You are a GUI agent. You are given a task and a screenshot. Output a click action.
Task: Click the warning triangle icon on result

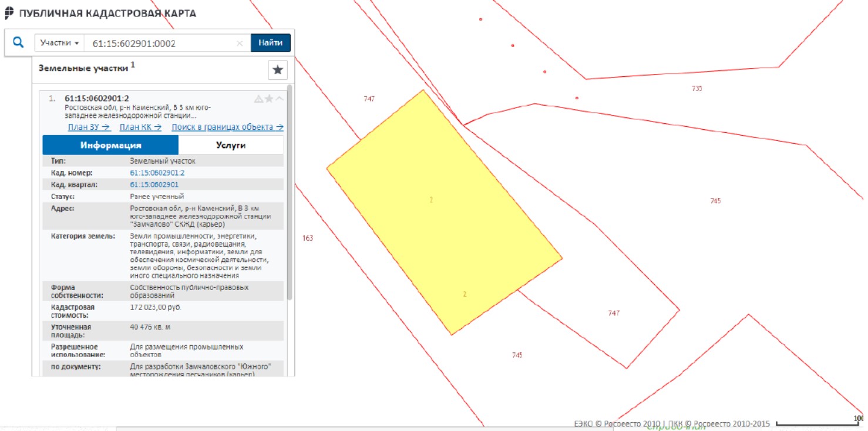click(x=258, y=99)
